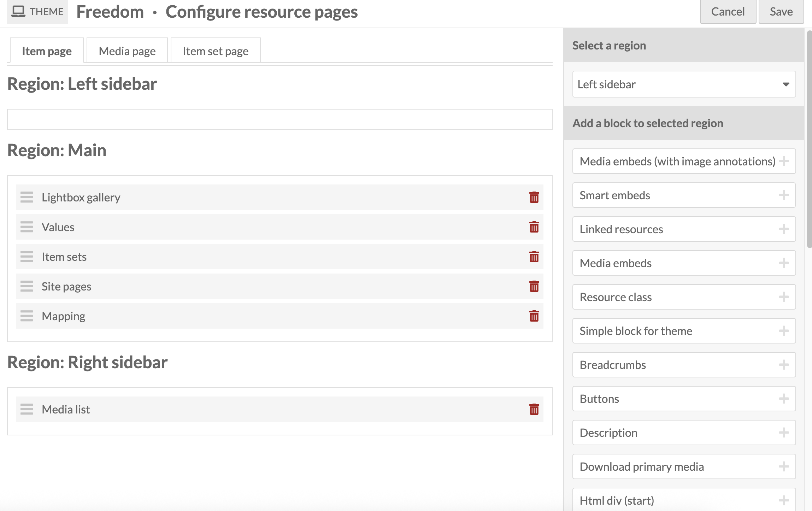Remove the Values block with trash icon

click(x=534, y=227)
